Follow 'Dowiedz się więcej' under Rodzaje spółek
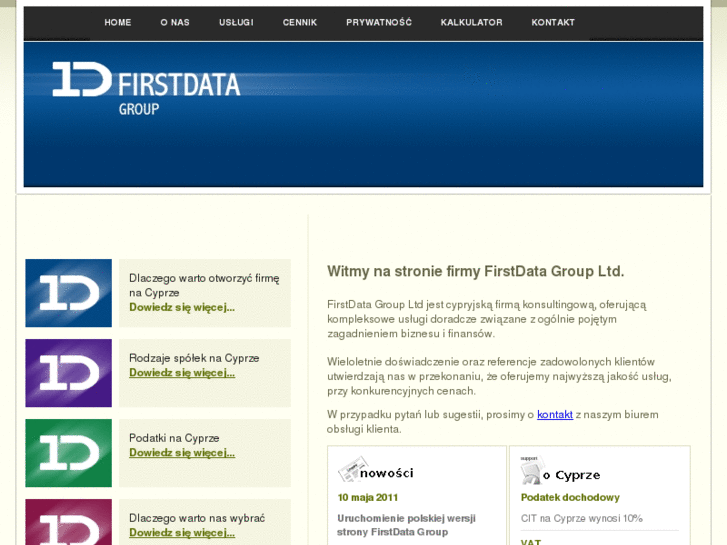 tap(182, 373)
